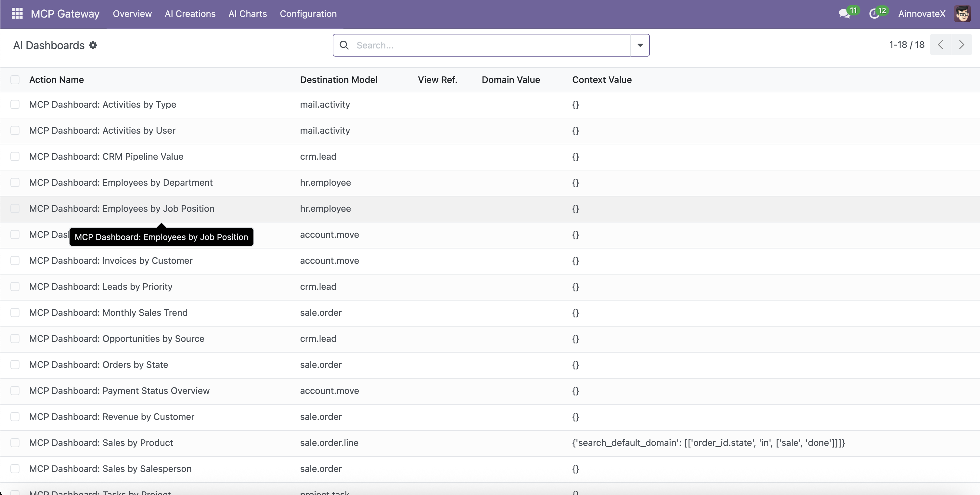Go to the next page arrow
Viewport: 980px width, 495px height.
(x=961, y=45)
